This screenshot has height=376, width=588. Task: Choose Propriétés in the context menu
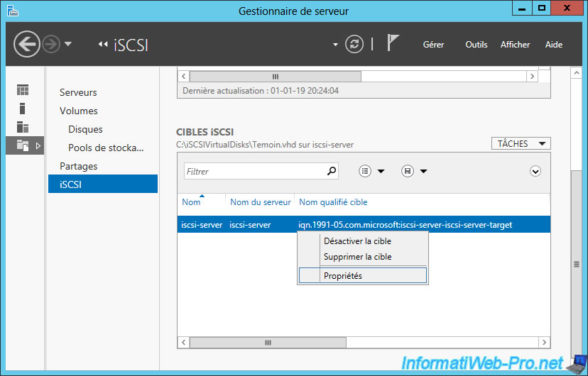[342, 276]
